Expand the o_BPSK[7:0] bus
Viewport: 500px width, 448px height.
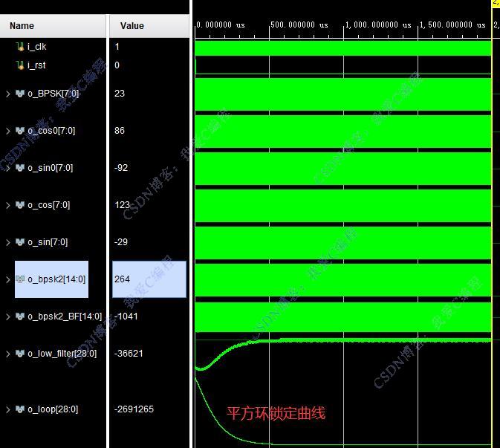pyautogui.click(x=8, y=94)
